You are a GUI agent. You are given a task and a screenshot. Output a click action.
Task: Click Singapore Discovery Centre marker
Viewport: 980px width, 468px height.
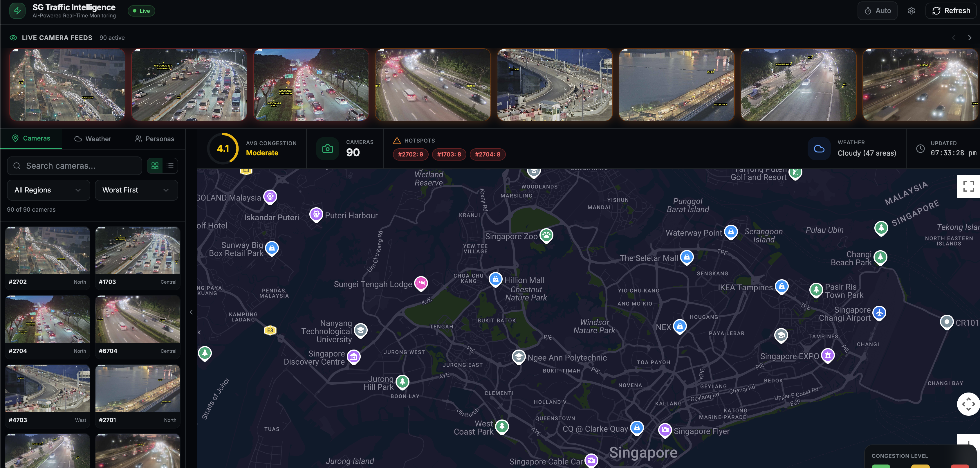[354, 357]
